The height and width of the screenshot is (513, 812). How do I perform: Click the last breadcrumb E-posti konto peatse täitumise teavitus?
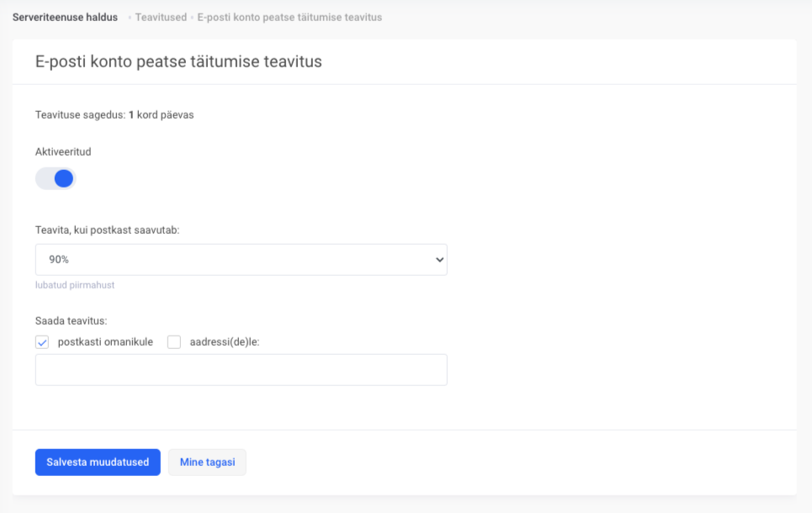coord(289,18)
